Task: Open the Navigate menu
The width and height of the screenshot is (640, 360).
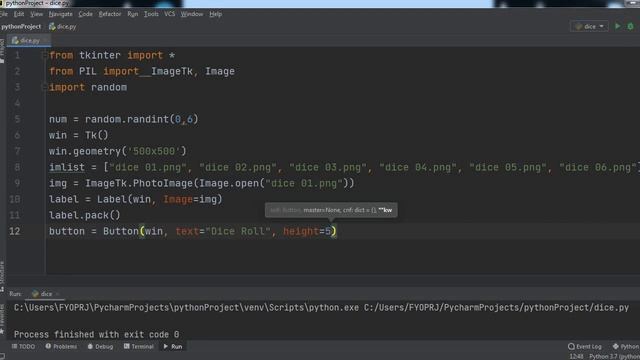Action: 60,14
